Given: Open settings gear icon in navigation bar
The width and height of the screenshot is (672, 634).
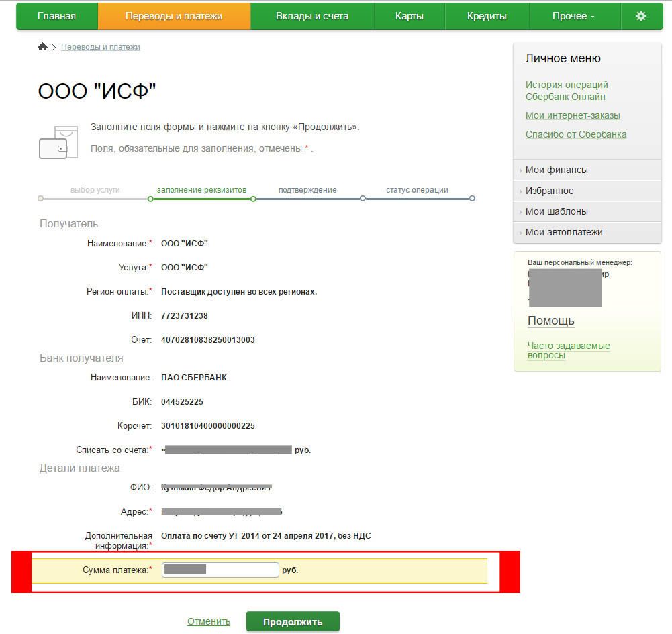Looking at the screenshot, I should tap(640, 16).
